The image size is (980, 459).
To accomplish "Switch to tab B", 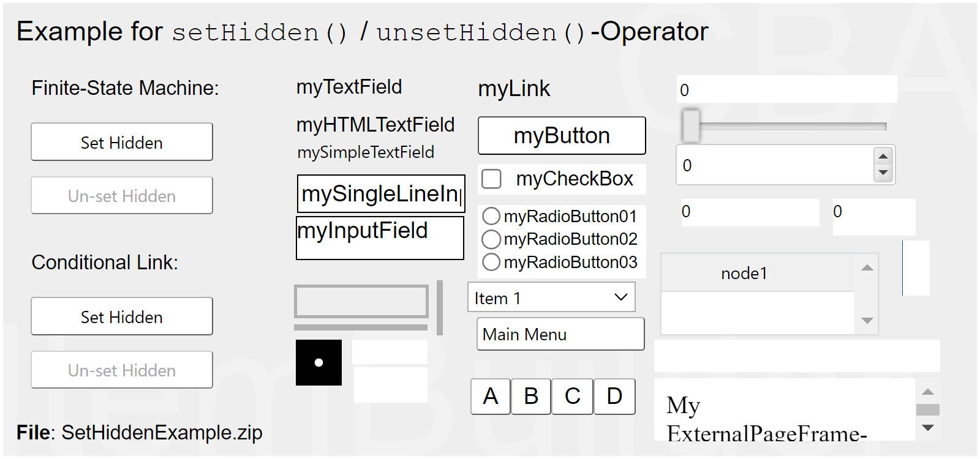I will [x=531, y=397].
